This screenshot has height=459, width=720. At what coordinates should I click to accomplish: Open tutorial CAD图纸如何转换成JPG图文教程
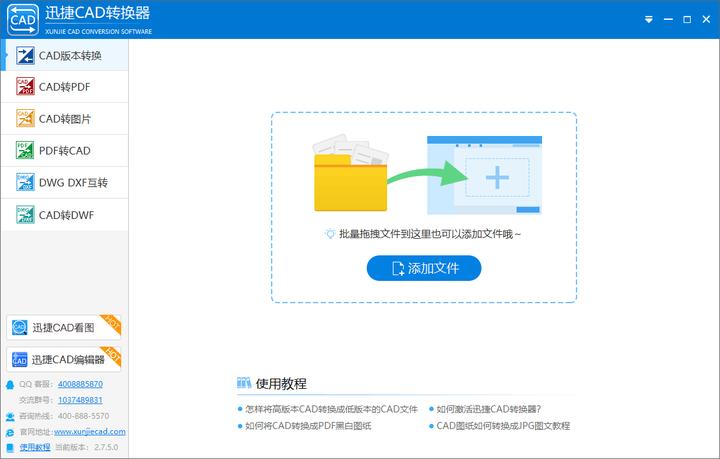click(x=503, y=426)
